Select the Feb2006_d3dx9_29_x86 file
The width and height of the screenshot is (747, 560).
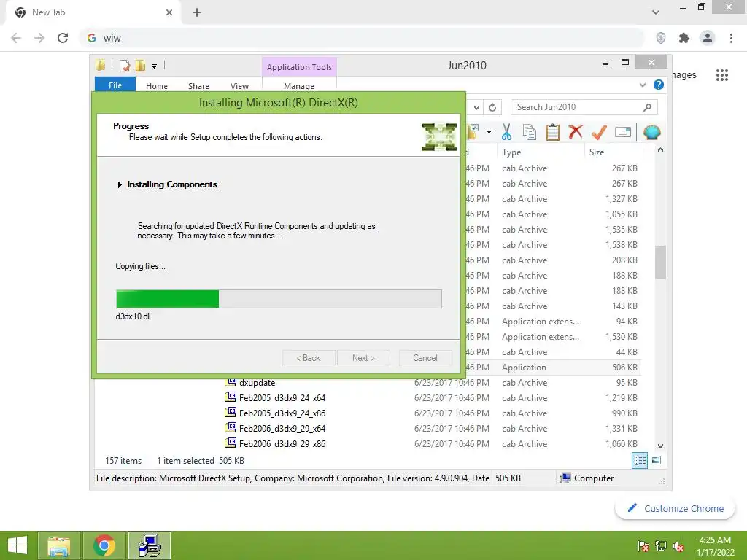(282, 443)
